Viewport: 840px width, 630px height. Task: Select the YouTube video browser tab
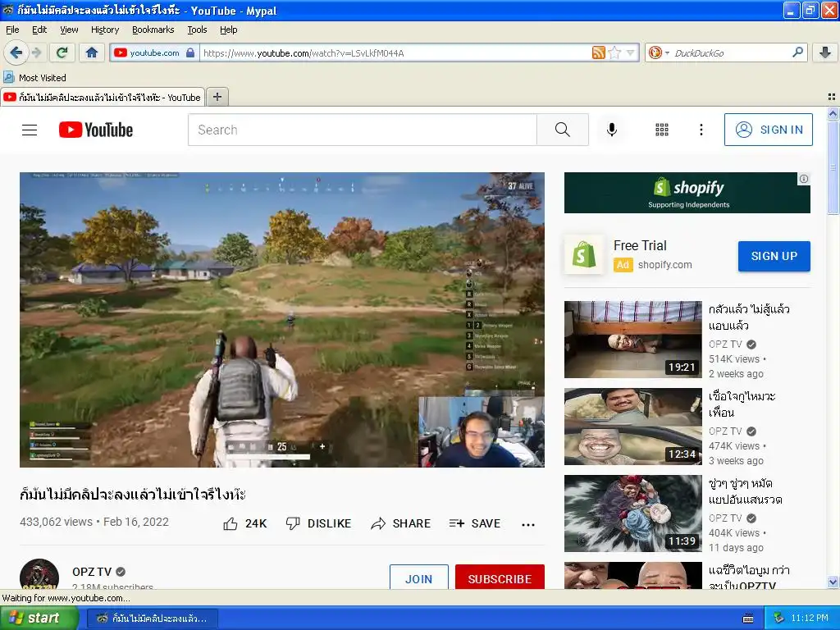(x=103, y=97)
